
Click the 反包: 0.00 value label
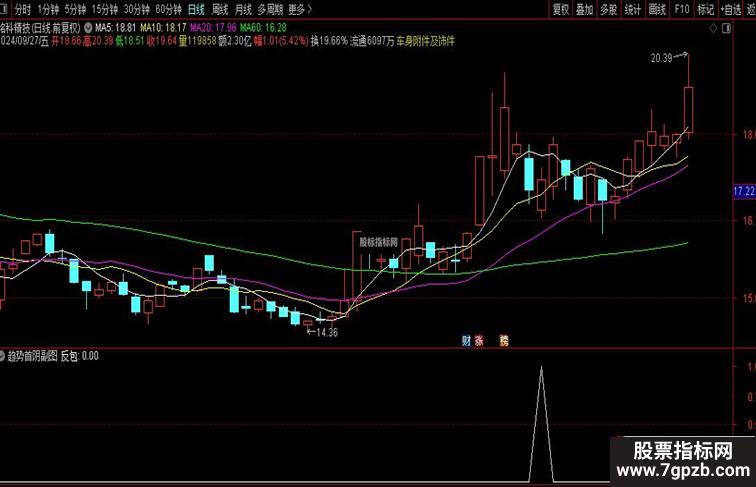[x=80, y=356]
